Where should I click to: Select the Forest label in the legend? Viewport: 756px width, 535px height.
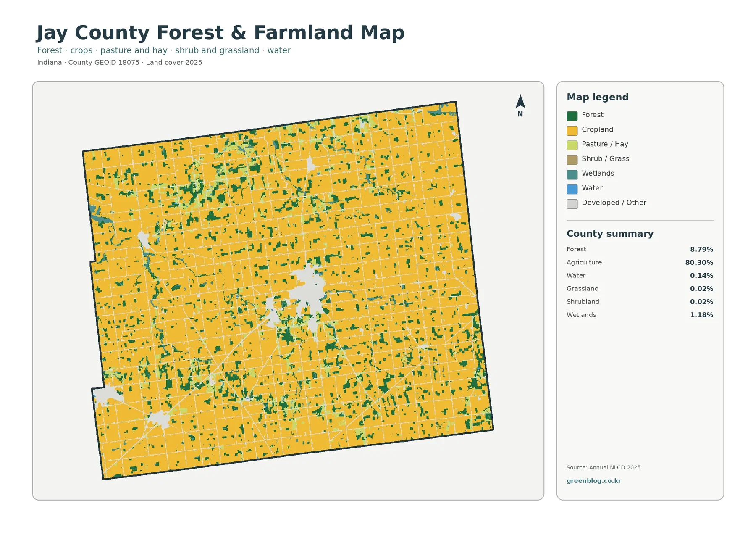coord(592,115)
